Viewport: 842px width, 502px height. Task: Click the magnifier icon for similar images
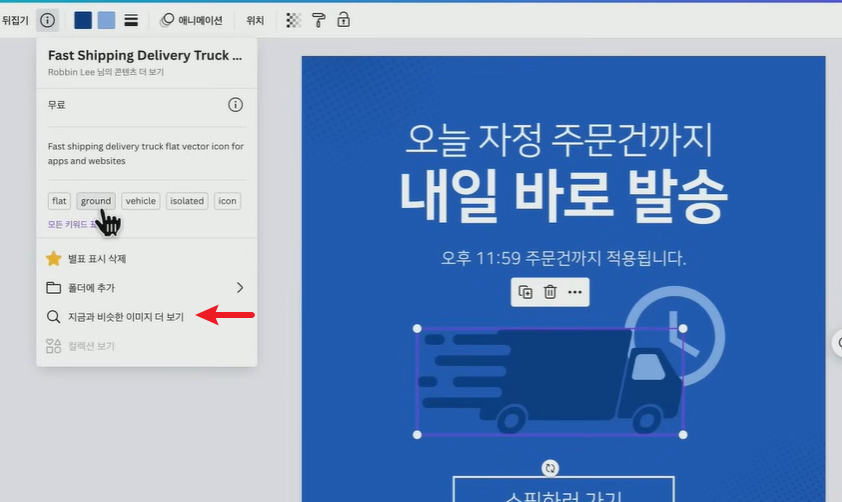[53, 317]
